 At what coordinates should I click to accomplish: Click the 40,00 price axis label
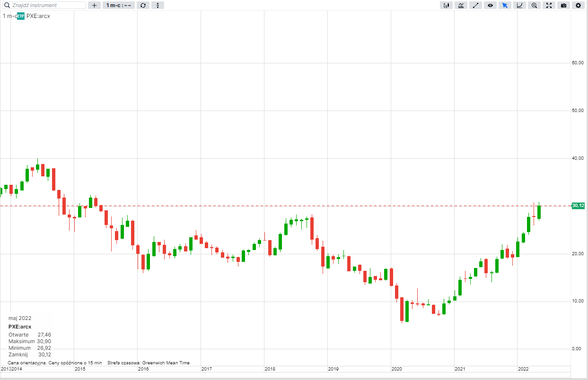(x=577, y=158)
